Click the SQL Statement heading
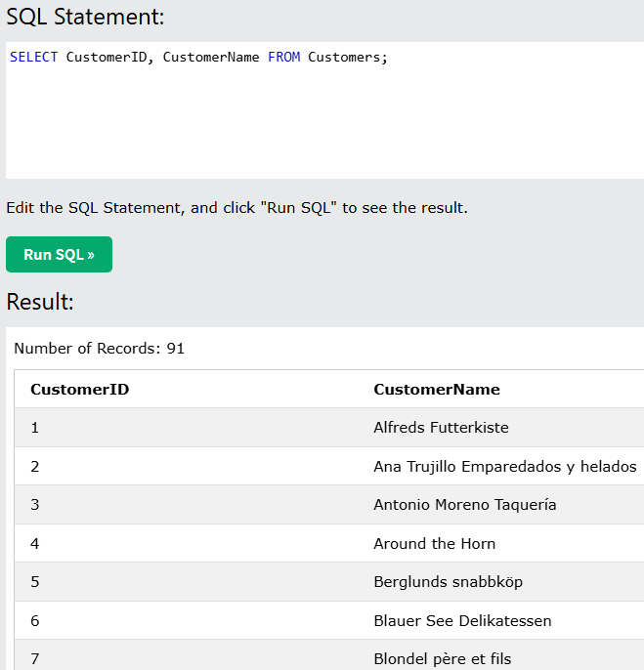Image resolution: width=644 pixels, height=670 pixels. pyautogui.click(x=85, y=17)
